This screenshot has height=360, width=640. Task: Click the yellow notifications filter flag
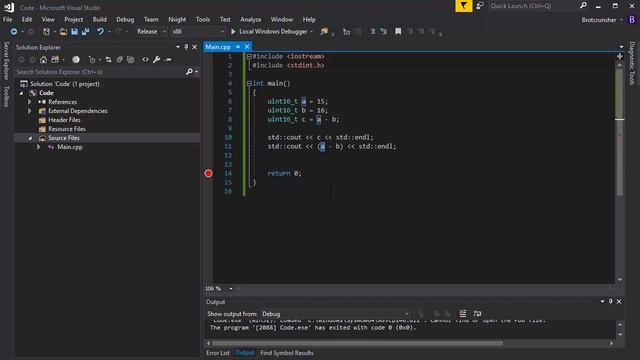pos(464,6)
